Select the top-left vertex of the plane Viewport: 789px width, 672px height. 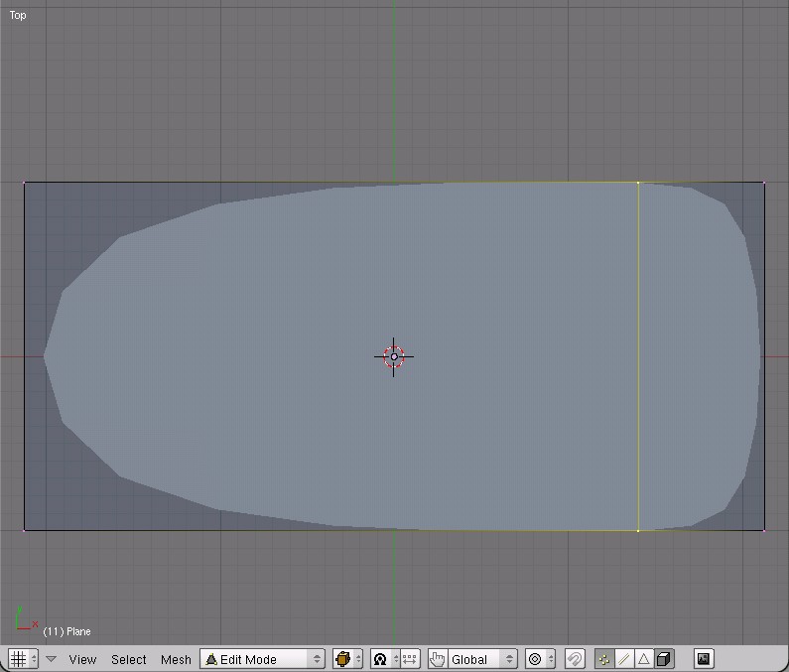click(x=24, y=183)
